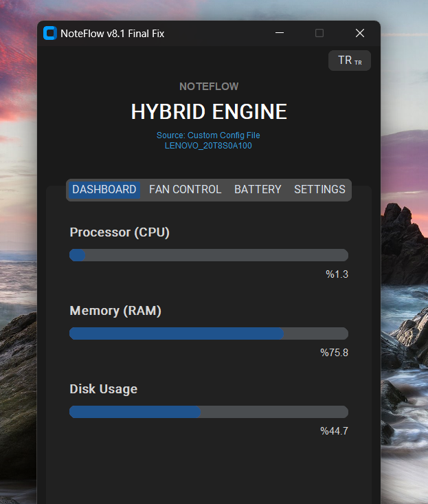Click the %75.8 memory percentage value
428x504 pixels.
(x=334, y=353)
